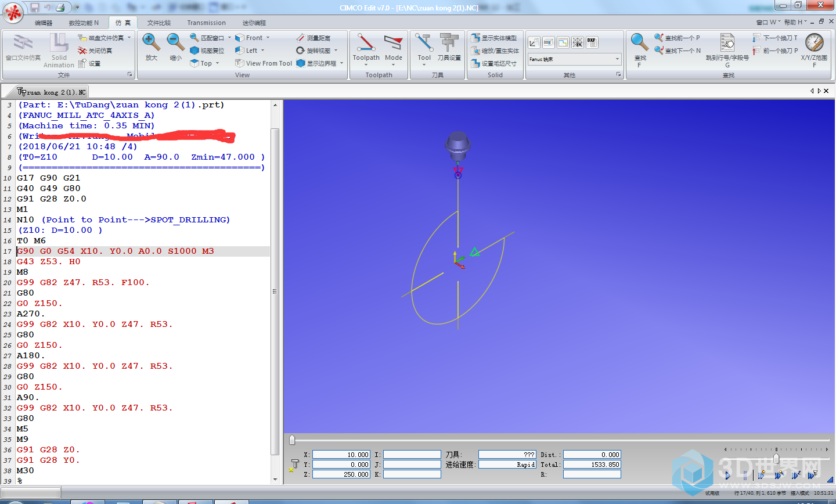Image resolution: width=836 pixels, height=504 pixels.
Task: Activate 测量距离 measure distance tool
Action: (x=313, y=38)
